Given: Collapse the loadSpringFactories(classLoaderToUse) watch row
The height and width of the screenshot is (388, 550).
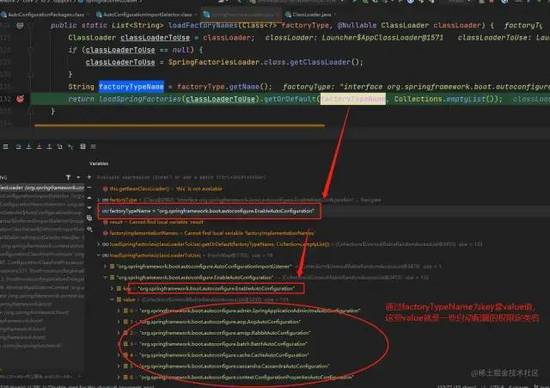Looking at the screenshot, I should pyautogui.click(x=99, y=255).
